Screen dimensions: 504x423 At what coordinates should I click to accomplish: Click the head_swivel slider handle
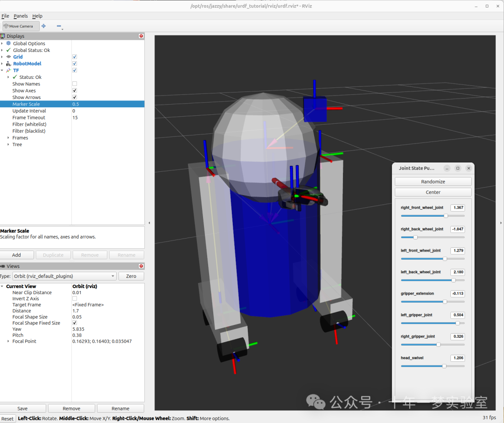click(444, 366)
